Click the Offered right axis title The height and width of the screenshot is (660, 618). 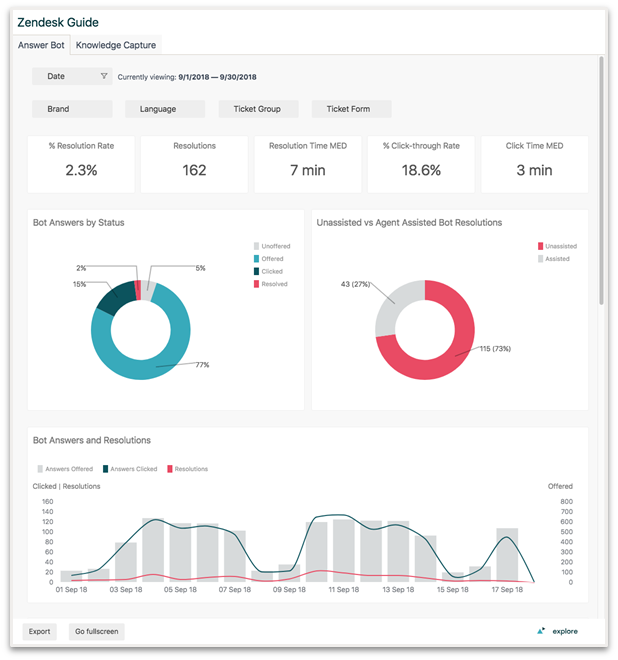(560, 486)
